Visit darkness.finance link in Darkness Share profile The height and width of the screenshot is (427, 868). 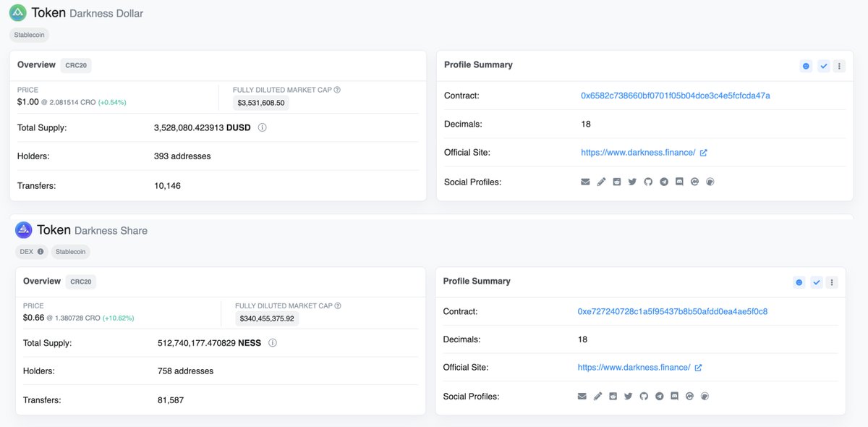click(x=634, y=368)
